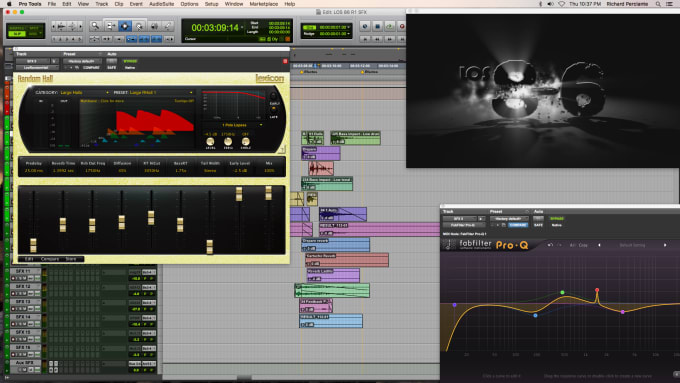Click the volume icon in menu bar

coord(550,4)
